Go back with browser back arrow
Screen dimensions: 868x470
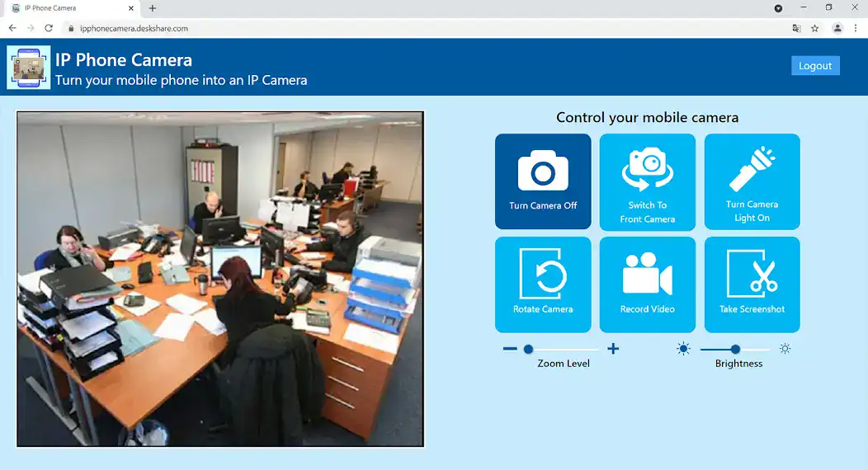coord(12,28)
